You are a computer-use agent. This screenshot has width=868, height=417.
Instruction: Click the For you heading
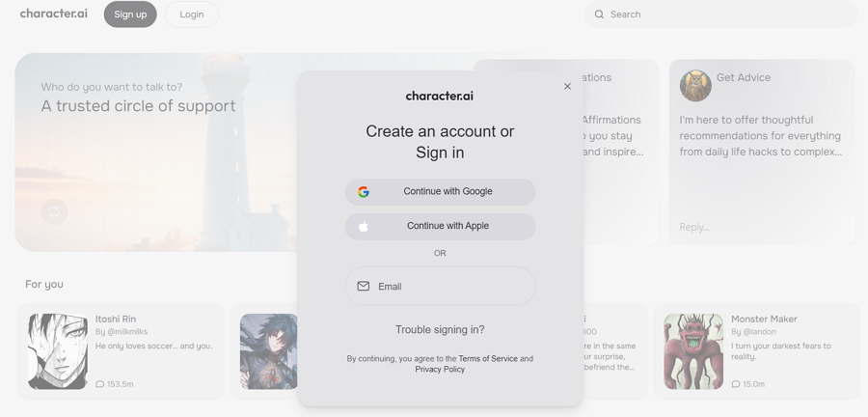pos(44,284)
